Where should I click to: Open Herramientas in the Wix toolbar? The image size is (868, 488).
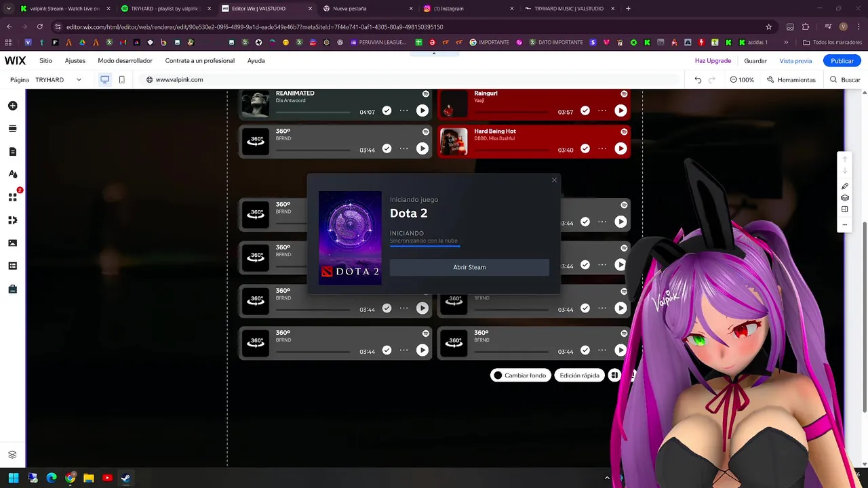(791, 80)
